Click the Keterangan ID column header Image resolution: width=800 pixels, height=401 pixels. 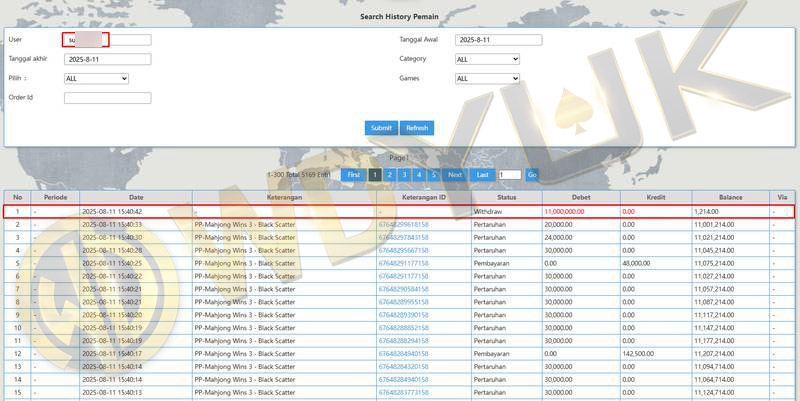tap(424, 197)
